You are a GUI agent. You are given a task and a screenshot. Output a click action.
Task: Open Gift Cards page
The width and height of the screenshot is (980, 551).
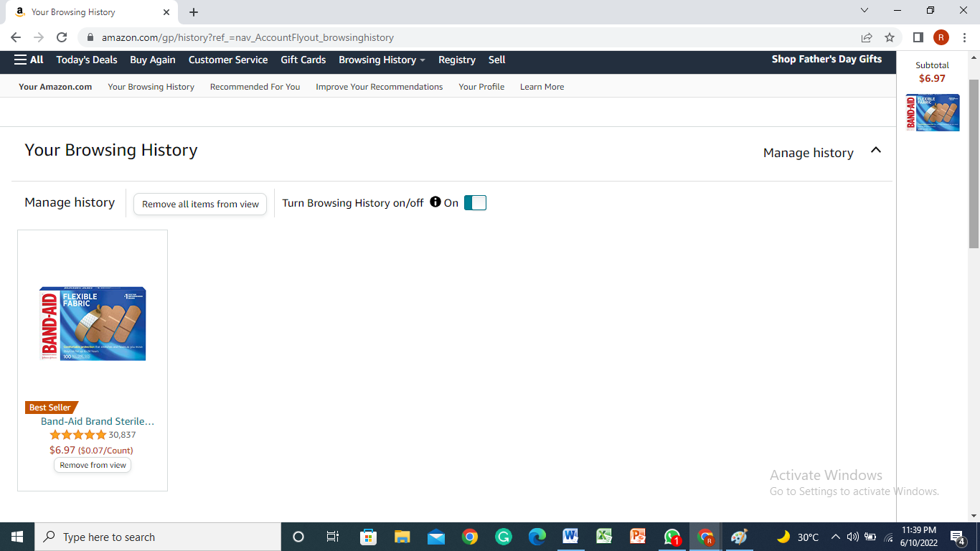[303, 60]
